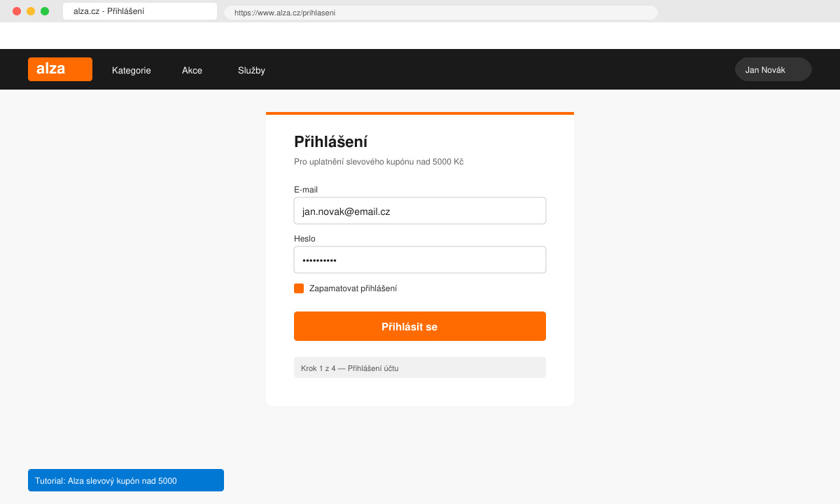Click the Heslo field label
Image resolution: width=840 pixels, height=504 pixels.
point(304,239)
